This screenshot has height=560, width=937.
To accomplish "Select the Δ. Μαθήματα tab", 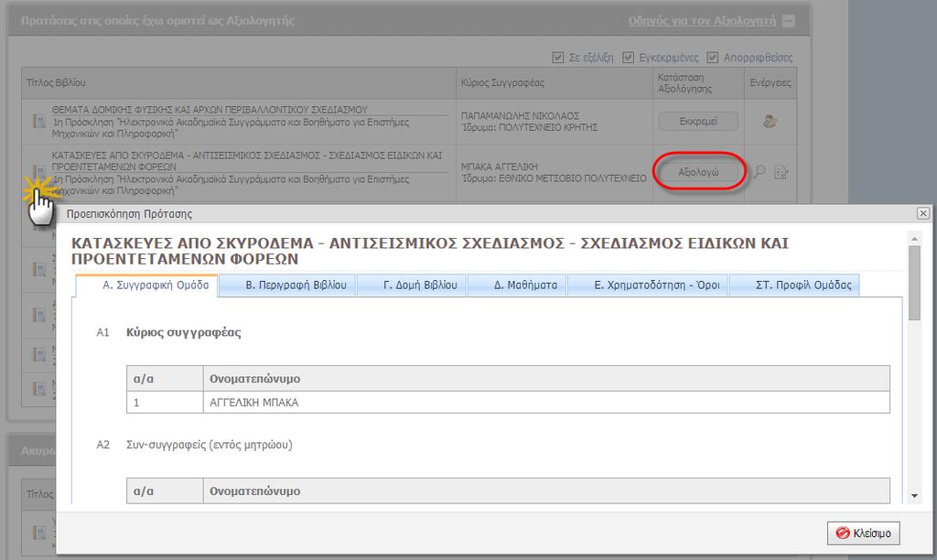I will (517, 285).
